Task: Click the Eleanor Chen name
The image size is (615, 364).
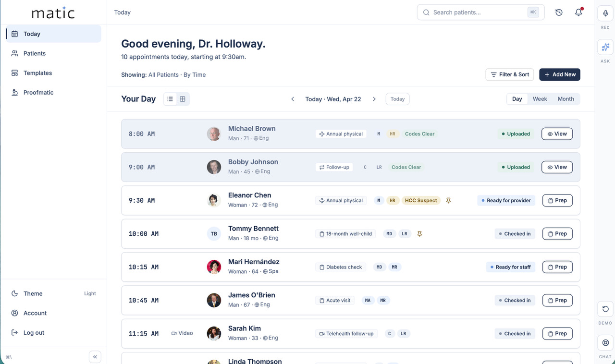Action: pos(249,195)
